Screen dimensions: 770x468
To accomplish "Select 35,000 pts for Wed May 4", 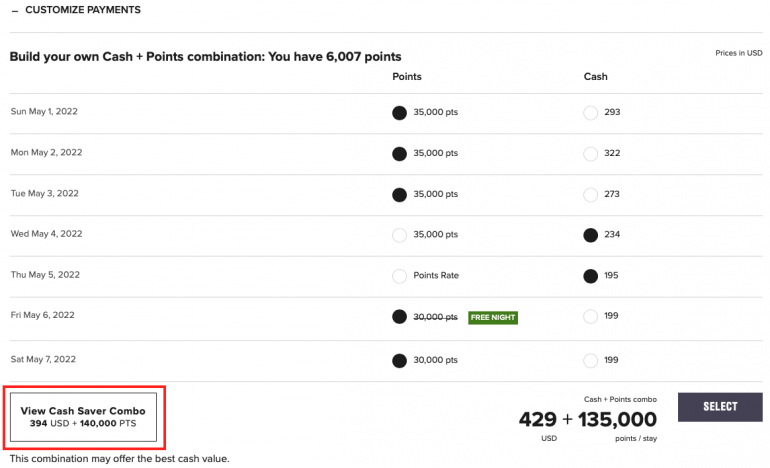I will (x=400, y=235).
